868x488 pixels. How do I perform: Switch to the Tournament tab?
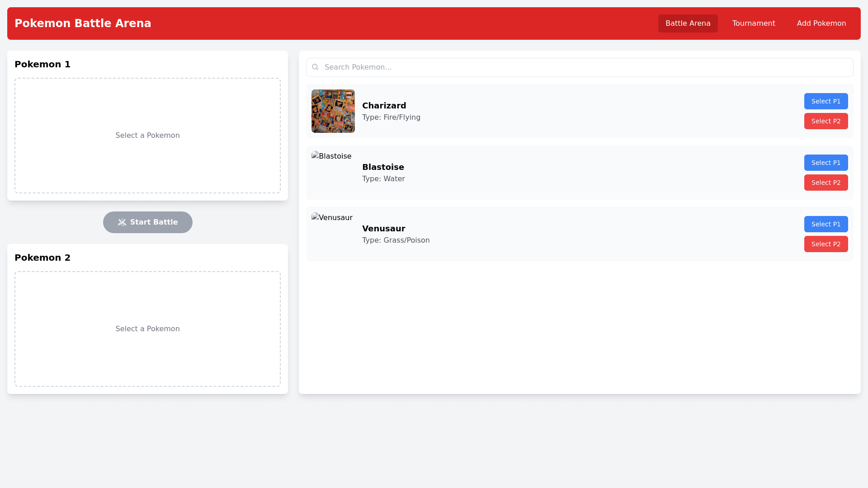tap(754, 23)
